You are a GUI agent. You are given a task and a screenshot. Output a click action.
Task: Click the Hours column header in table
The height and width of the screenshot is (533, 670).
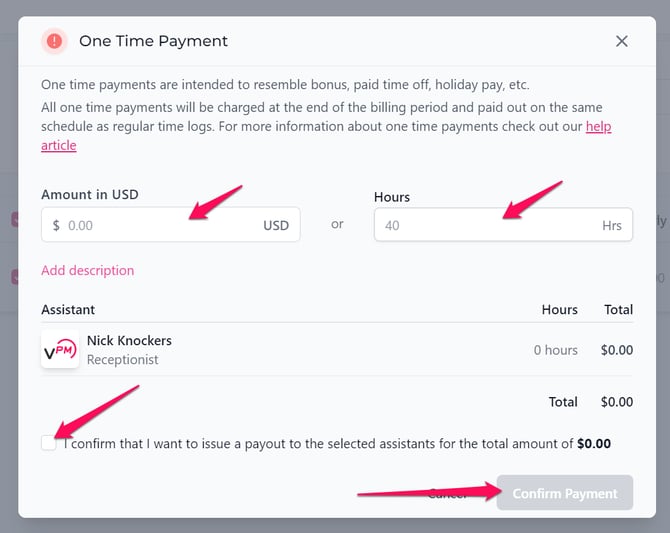click(x=559, y=310)
